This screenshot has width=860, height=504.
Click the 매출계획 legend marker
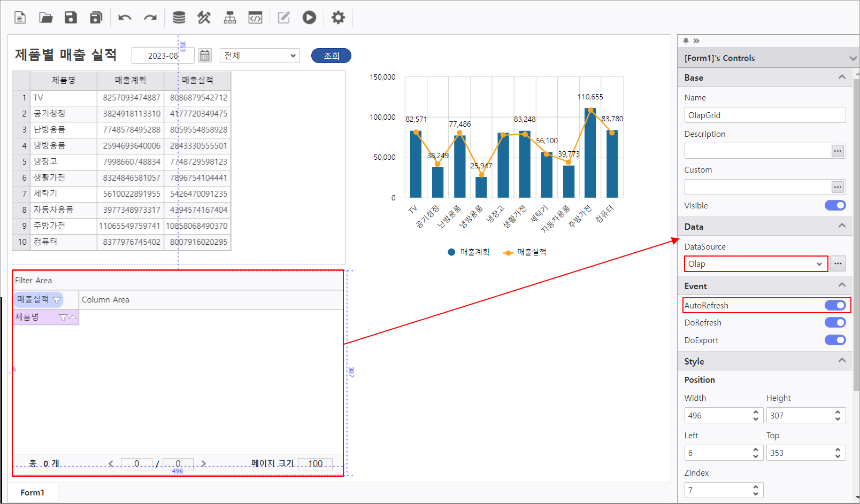point(451,252)
